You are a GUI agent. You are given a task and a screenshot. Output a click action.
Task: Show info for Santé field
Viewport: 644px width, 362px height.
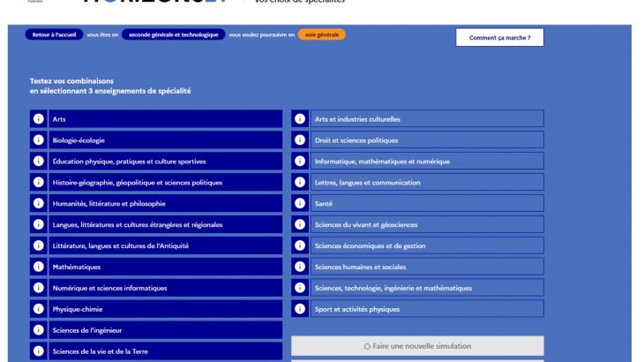[x=300, y=204]
